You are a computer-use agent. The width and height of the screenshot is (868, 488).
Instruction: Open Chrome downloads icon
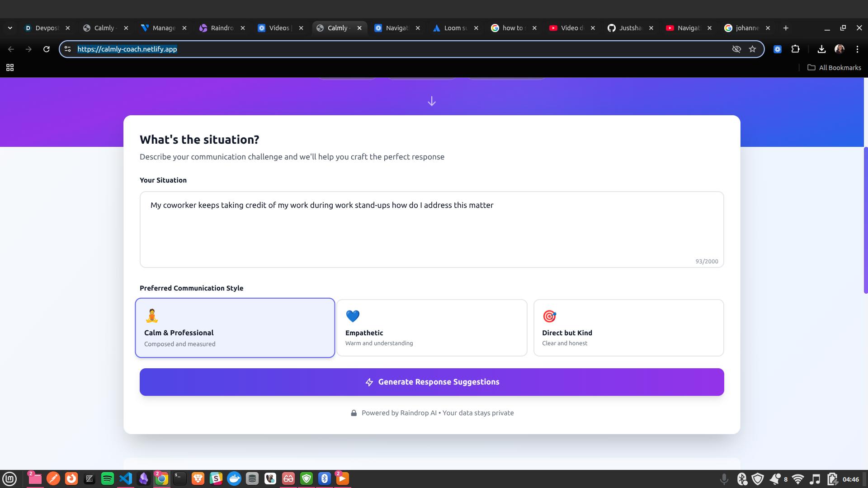coord(821,49)
